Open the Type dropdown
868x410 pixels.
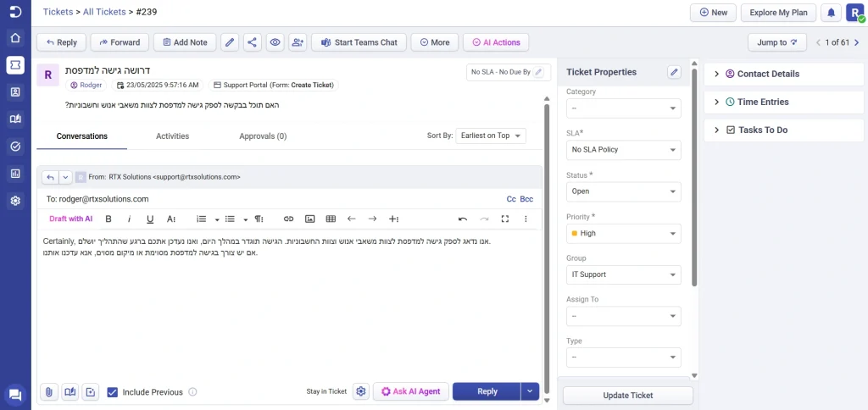coord(623,357)
